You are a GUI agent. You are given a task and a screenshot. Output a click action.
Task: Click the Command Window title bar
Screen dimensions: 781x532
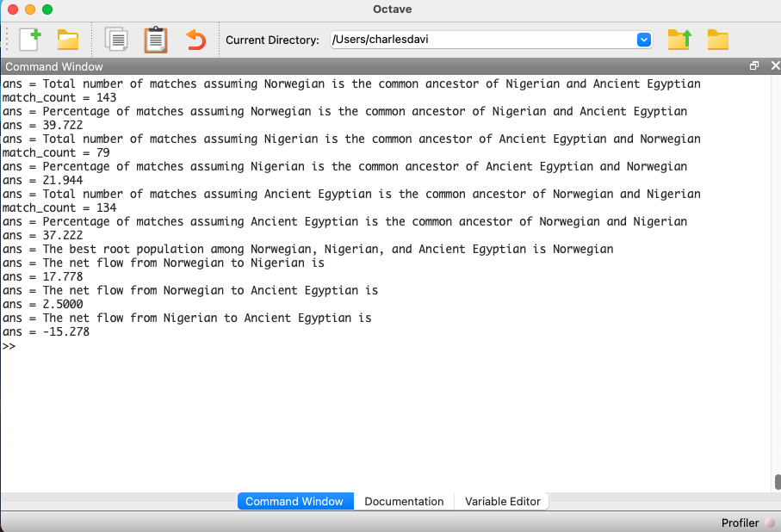[344, 66]
